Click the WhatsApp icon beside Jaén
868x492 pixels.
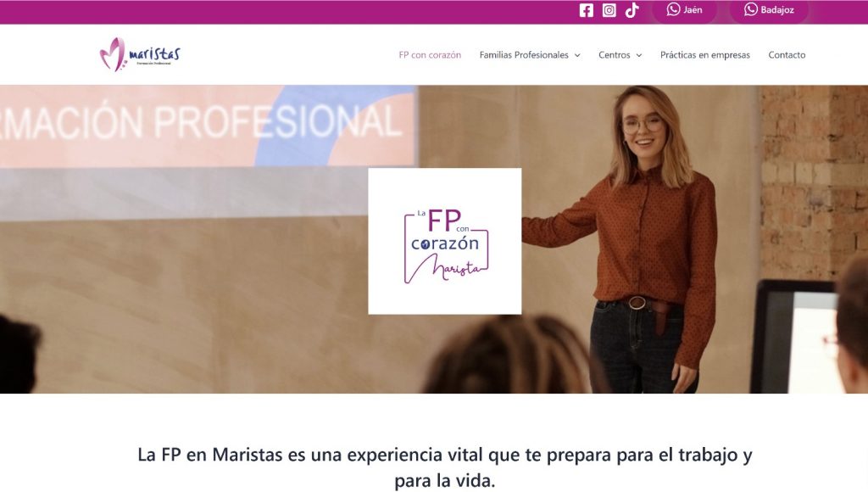[673, 9]
